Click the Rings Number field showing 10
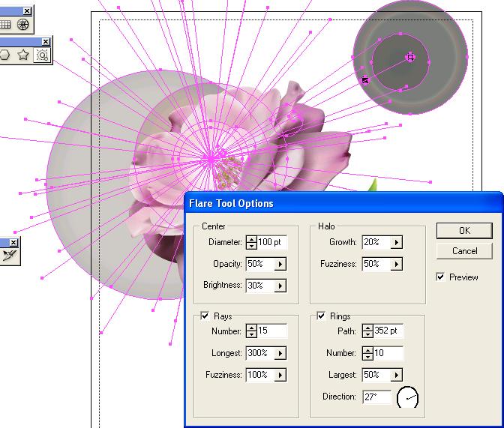504x428 pixels. pos(388,353)
